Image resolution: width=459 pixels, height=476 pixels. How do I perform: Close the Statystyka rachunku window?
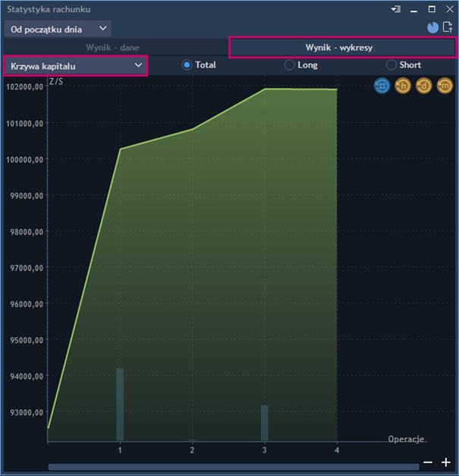click(448, 9)
